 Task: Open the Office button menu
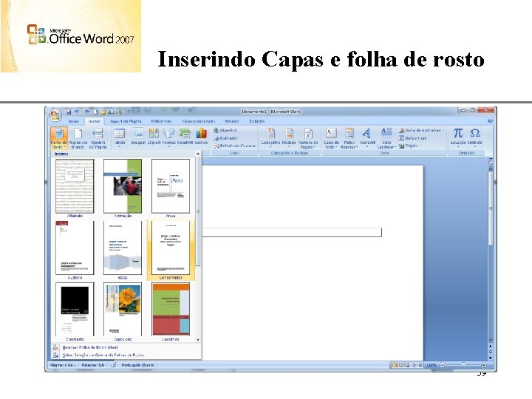coord(55,115)
